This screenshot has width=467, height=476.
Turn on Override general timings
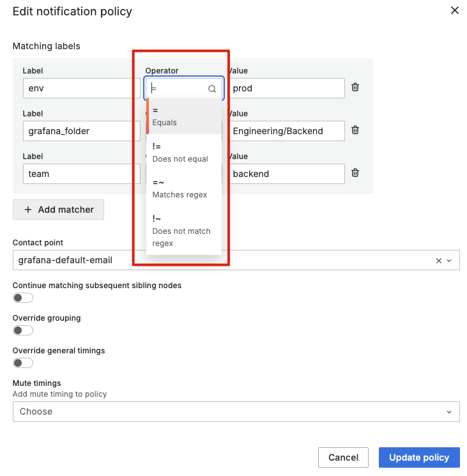pos(23,363)
